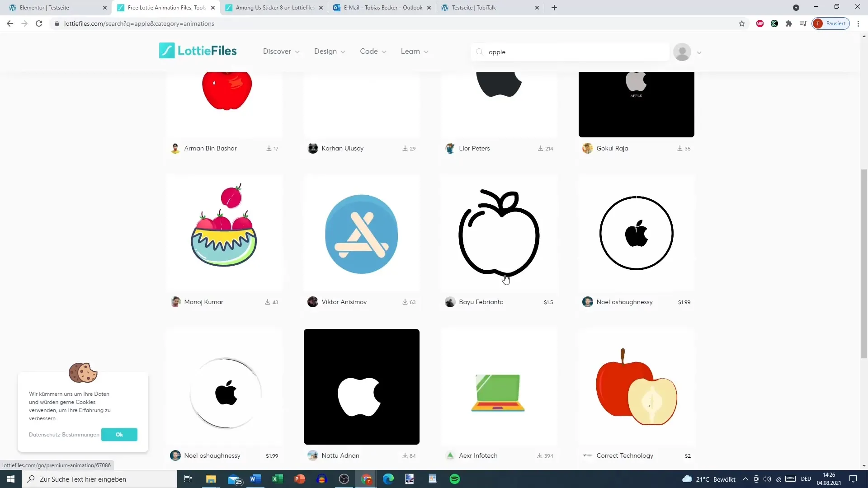Click Manoj Kumar's avatar icon

(x=175, y=302)
